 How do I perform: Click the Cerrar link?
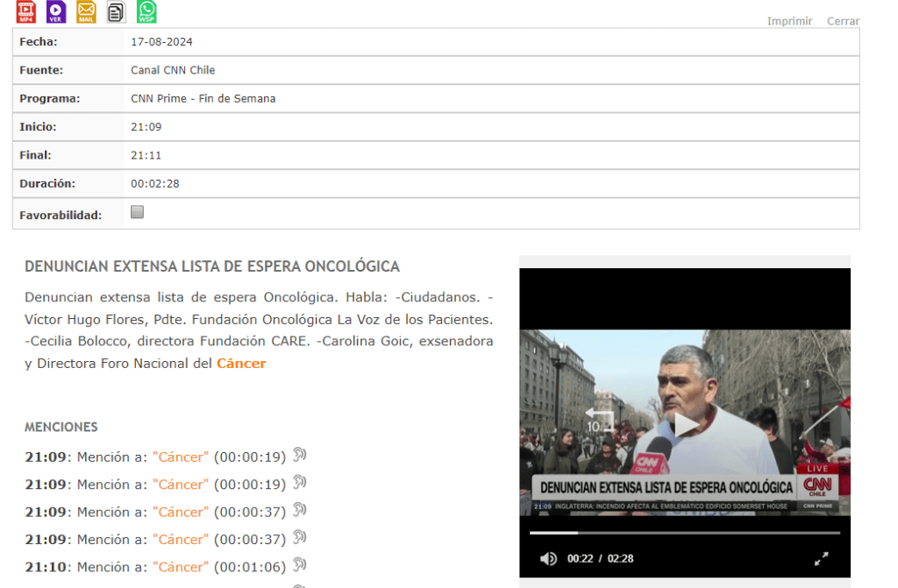[843, 21]
